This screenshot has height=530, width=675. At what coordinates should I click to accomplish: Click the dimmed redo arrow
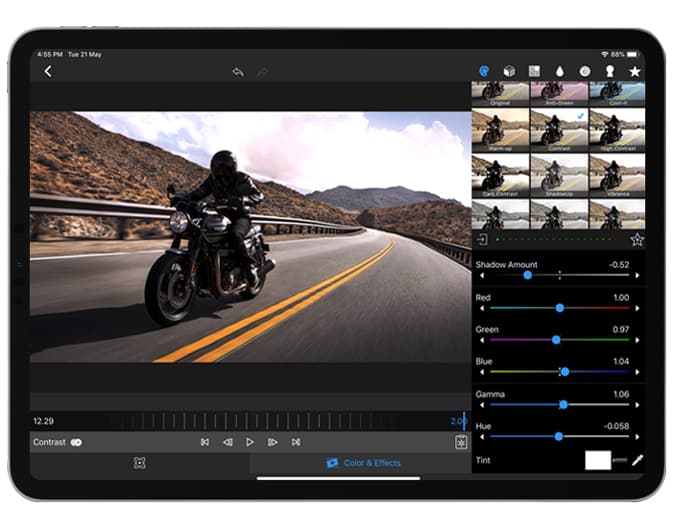[x=262, y=72]
